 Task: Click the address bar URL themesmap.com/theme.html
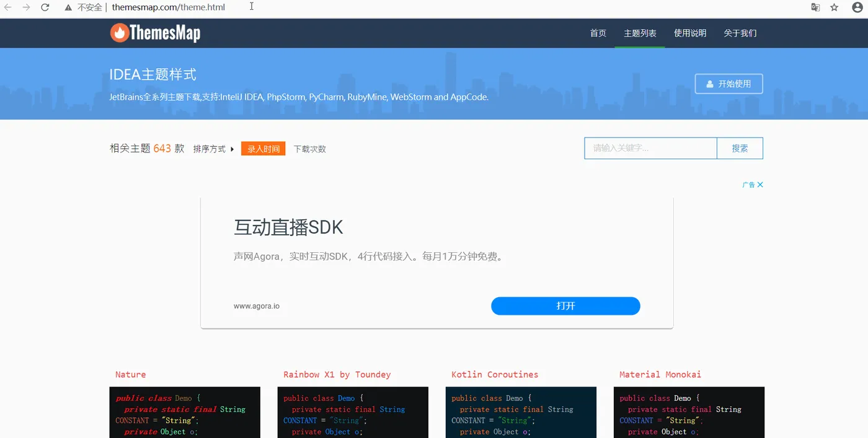click(x=169, y=7)
